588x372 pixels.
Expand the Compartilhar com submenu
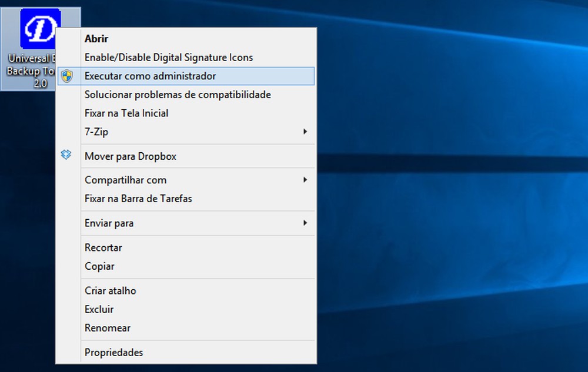tap(125, 179)
